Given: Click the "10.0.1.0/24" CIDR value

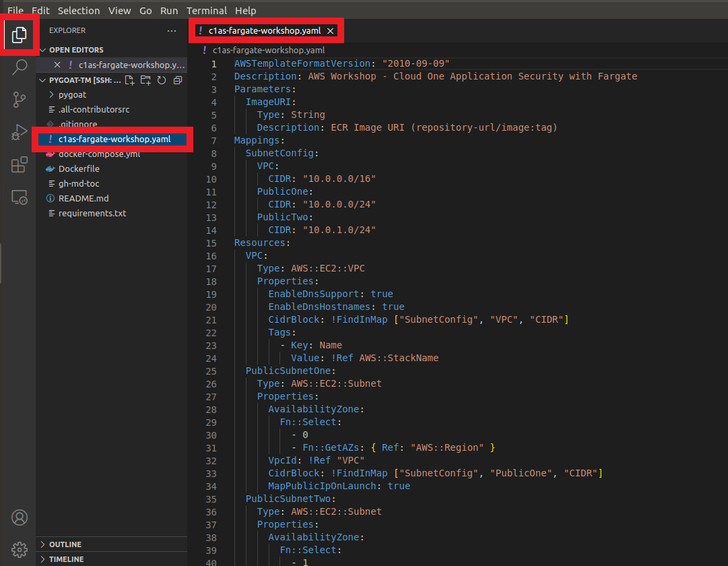Looking at the screenshot, I should click(339, 230).
